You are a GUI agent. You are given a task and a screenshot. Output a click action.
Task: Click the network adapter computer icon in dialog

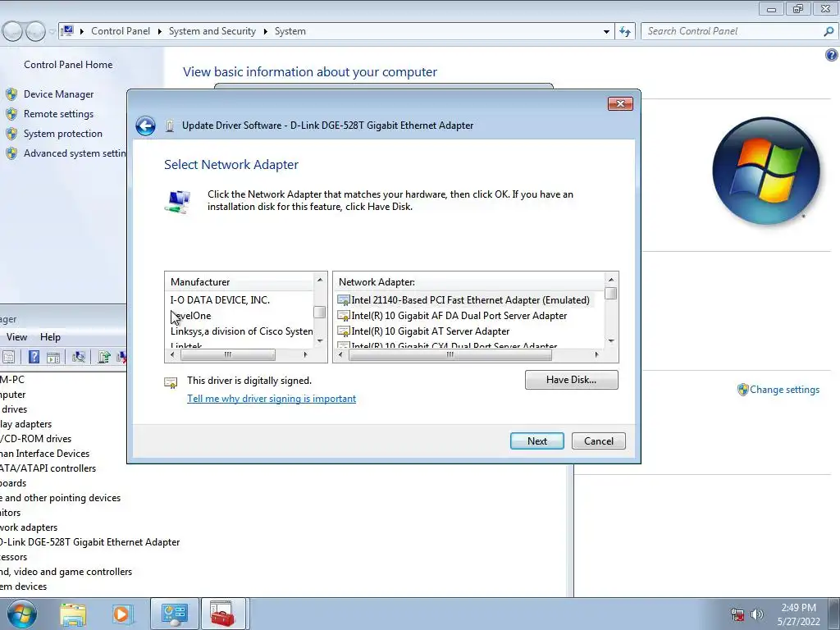click(x=177, y=203)
